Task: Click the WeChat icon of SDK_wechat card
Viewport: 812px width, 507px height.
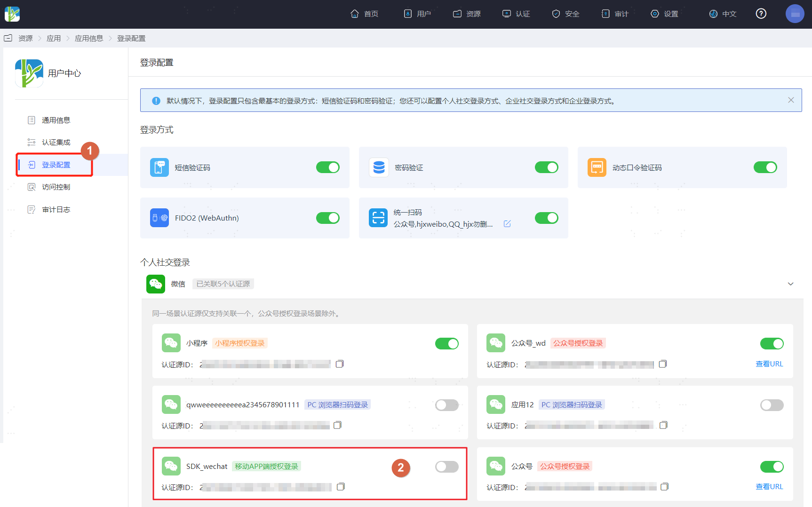Action: (171, 466)
